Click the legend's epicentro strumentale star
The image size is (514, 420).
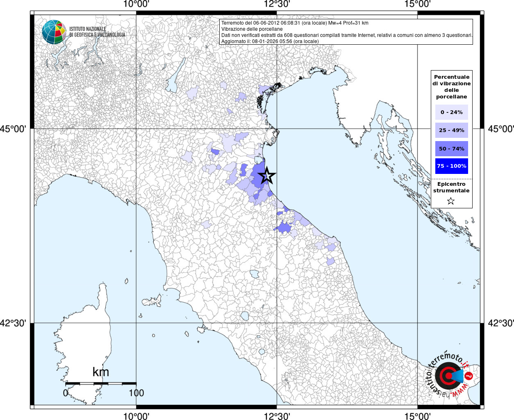(x=451, y=201)
